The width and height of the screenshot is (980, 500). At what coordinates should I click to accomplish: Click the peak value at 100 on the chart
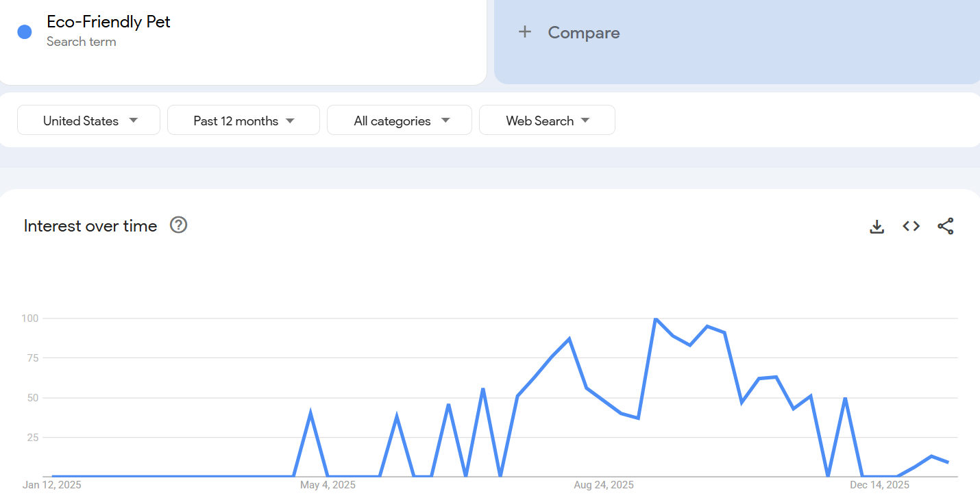(656, 318)
